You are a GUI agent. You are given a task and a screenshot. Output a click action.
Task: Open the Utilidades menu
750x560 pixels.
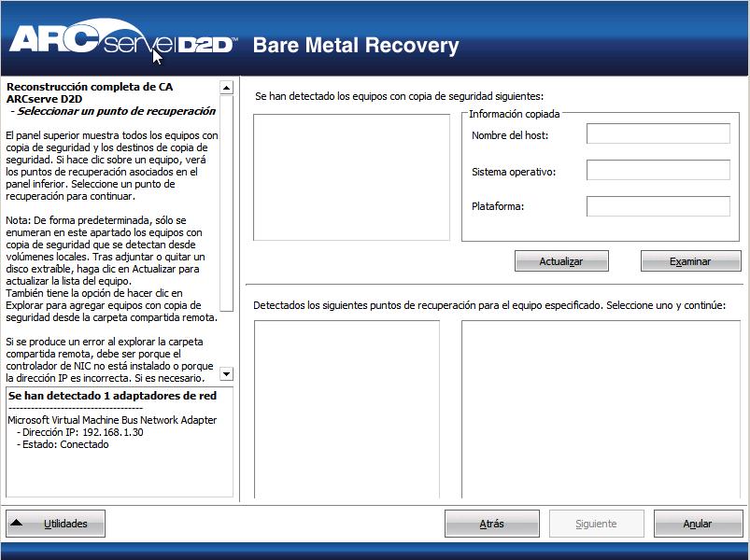54,523
